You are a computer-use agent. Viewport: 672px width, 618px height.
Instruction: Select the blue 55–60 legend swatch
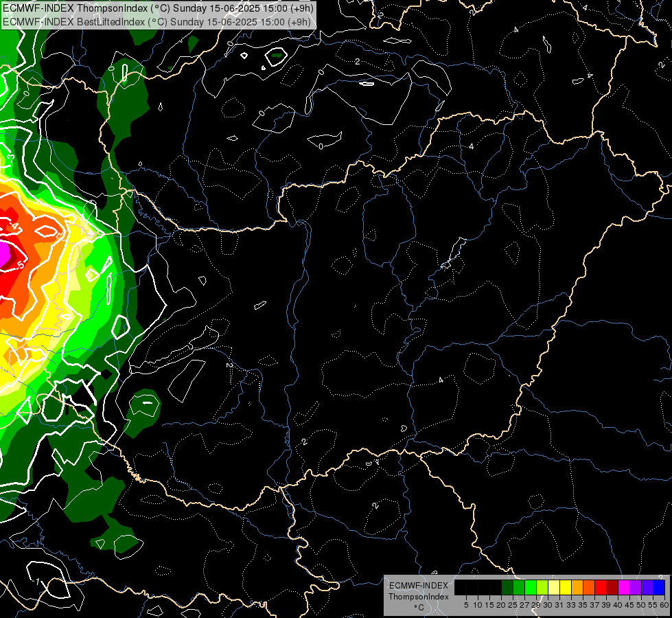coord(659,587)
